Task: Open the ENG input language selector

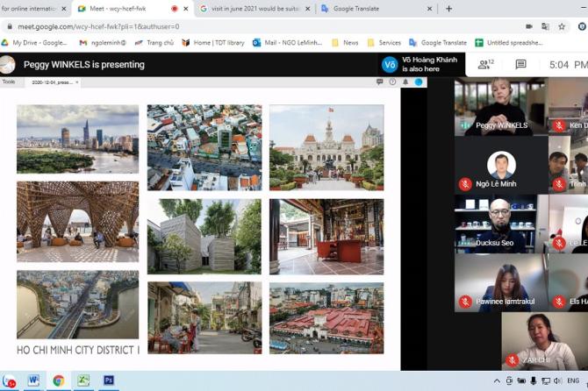Action: [x=572, y=381]
